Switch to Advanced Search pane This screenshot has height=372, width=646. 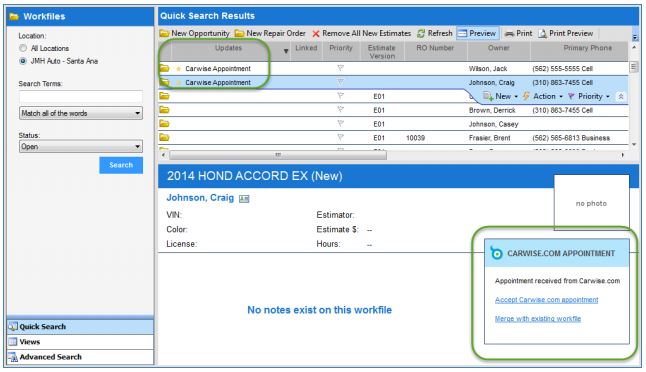click(80, 357)
